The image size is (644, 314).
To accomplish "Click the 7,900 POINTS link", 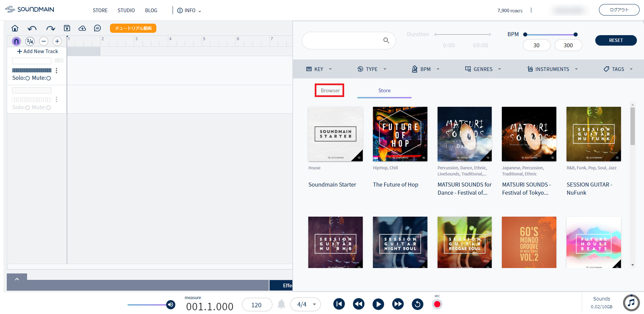I will 510,11.
